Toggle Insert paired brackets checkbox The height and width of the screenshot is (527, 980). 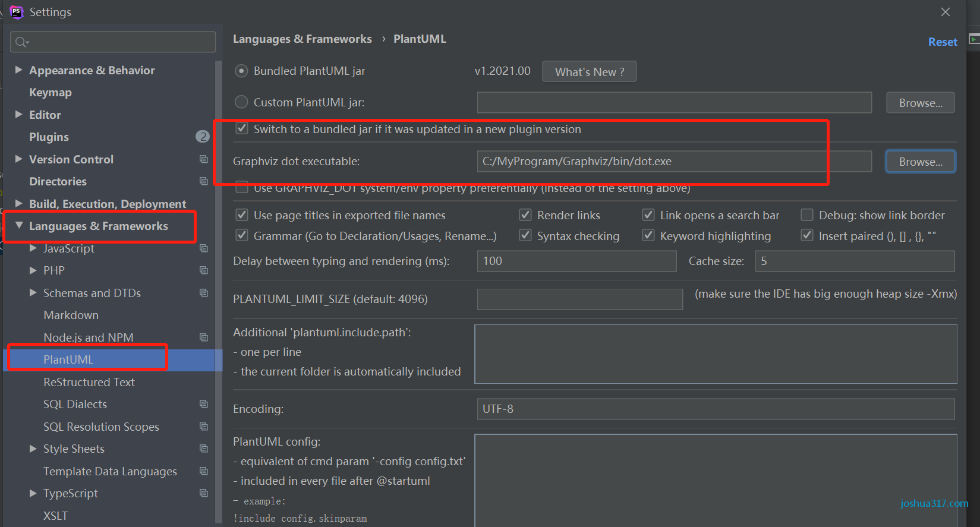click(807, 235)
